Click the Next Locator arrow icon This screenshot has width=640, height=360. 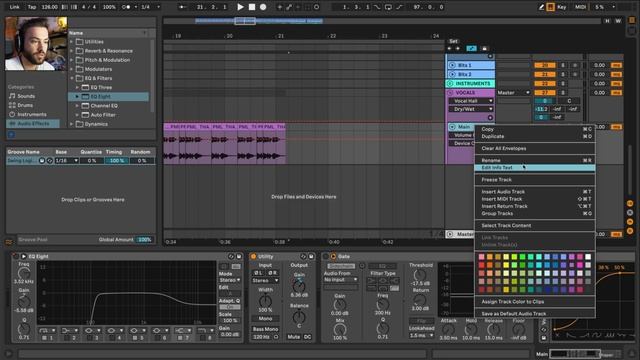click(458, 49)
